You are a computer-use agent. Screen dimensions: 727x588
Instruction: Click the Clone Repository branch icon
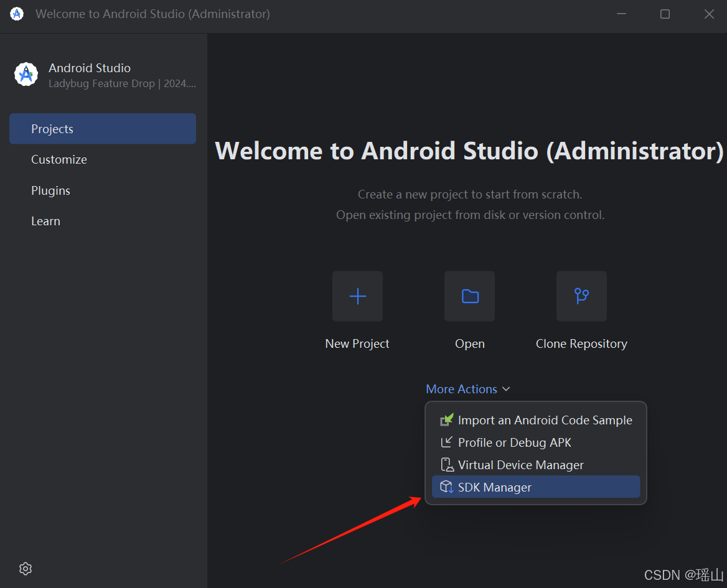581,296
